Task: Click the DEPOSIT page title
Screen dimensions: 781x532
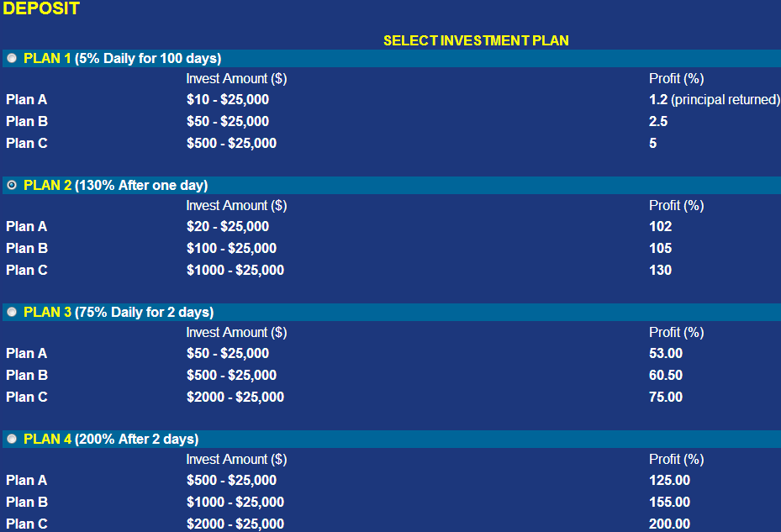Action: click(41, 9)
